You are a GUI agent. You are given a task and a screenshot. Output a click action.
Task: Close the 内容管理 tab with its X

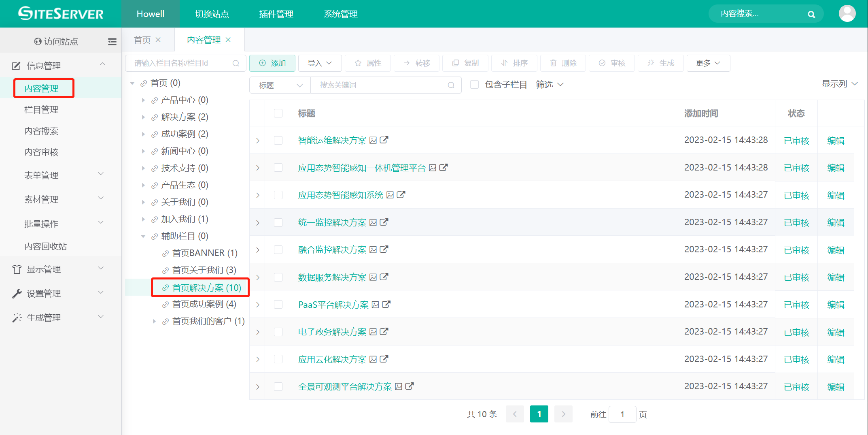[x=228, y=40]
